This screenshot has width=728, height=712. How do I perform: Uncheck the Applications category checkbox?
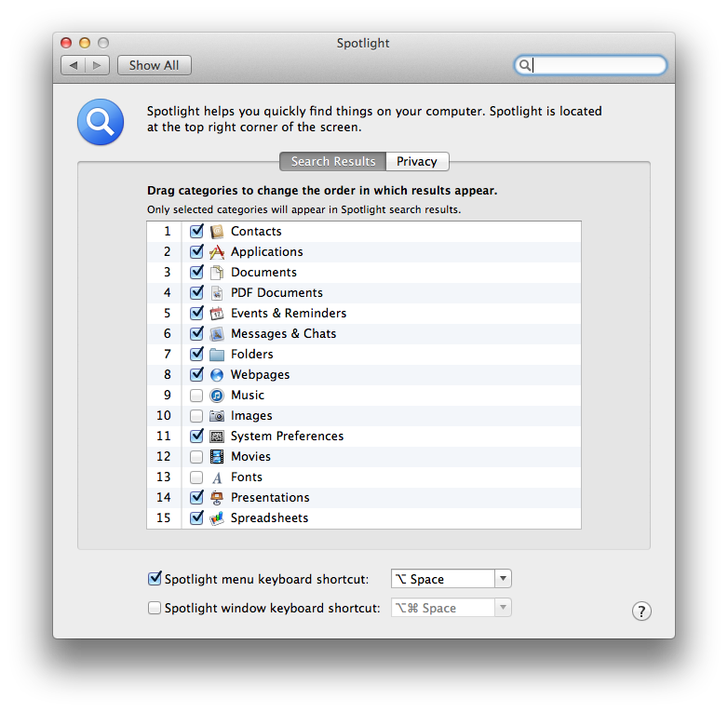tap(196, 251)
